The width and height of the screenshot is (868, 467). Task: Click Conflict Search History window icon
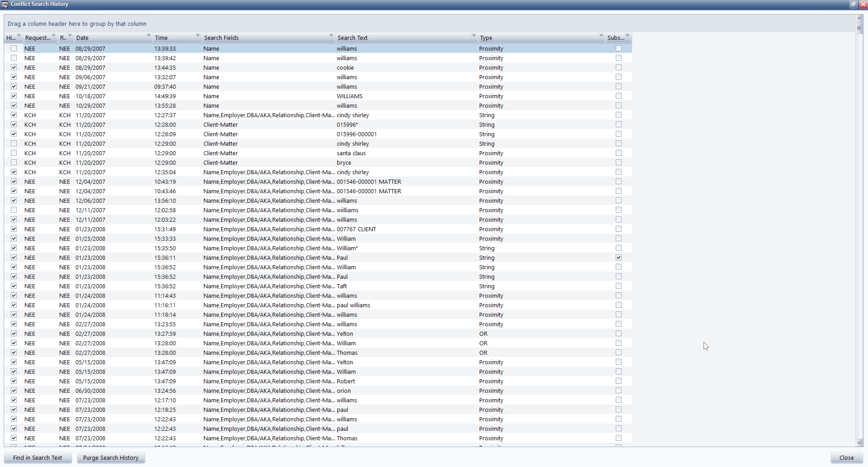[5, 4]
